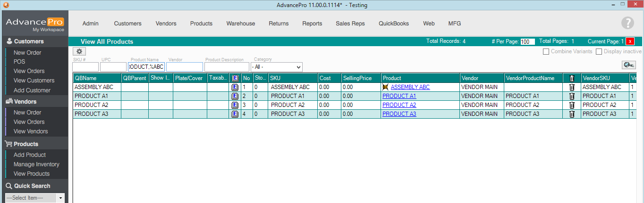Click the # Per Page input box
Screen dimensions: 644x203
coord(527,42)
